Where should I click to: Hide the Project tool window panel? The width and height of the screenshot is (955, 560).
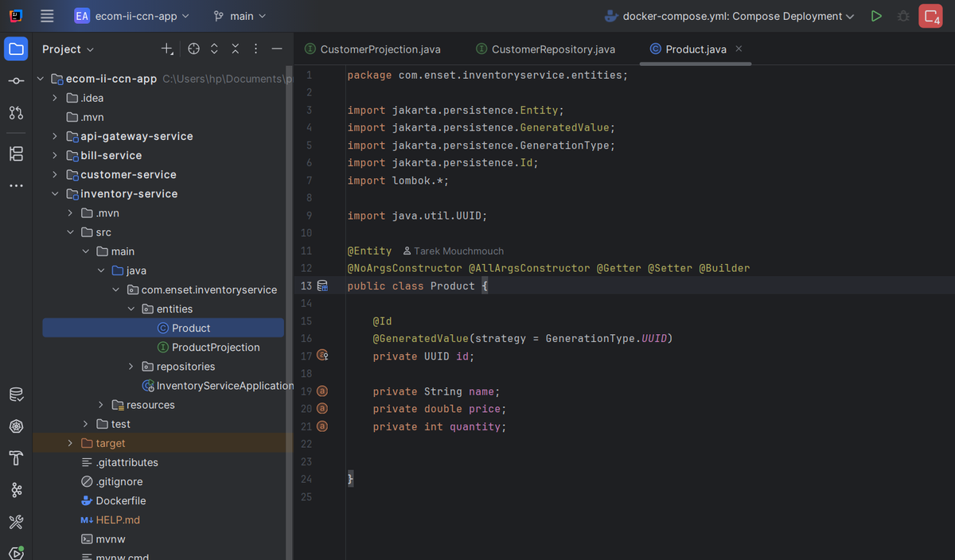tap(276, 49)
